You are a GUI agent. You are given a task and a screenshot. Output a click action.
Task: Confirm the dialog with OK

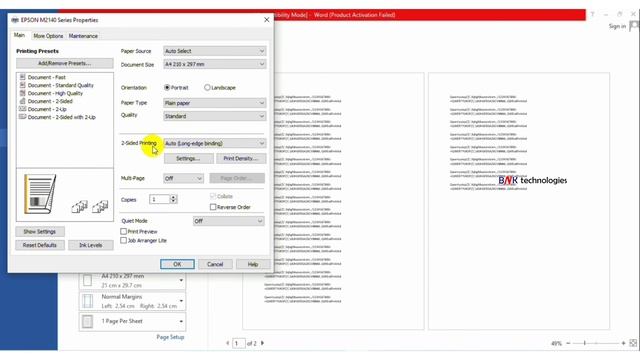(x=177, y=264)
